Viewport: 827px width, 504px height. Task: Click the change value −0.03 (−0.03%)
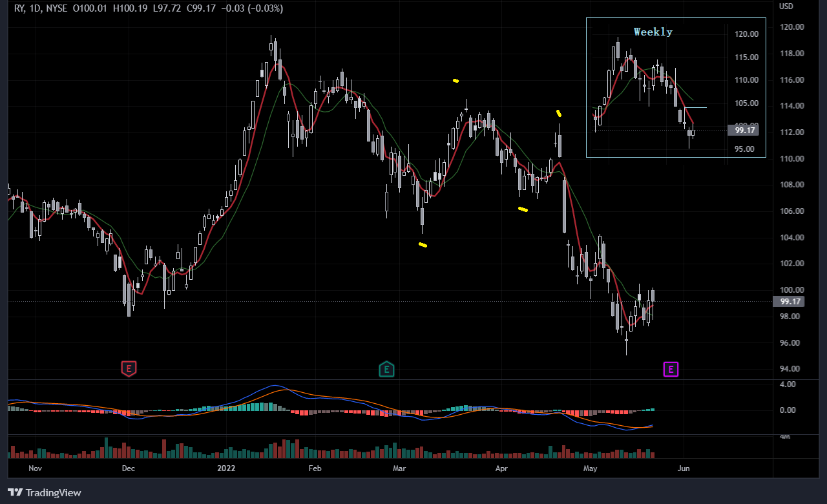[251, 8]
